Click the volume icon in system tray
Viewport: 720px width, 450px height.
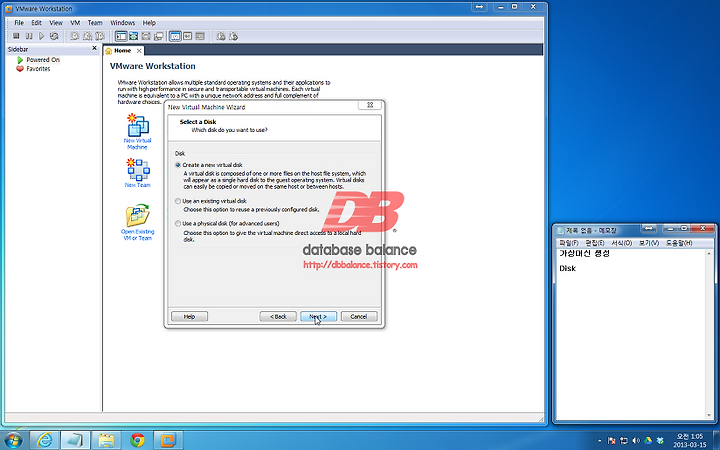[x=636, y=441]
